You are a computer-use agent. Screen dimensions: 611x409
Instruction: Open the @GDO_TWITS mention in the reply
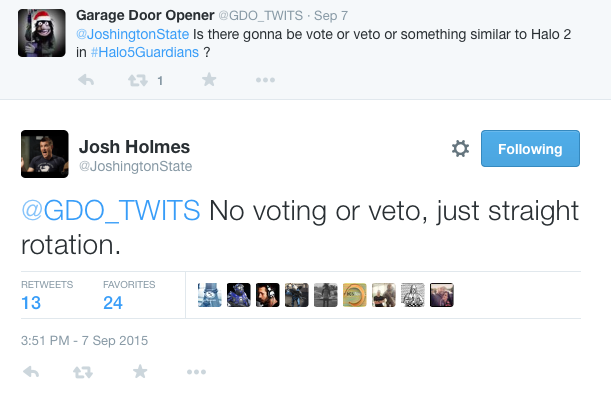tap(111, 210)
